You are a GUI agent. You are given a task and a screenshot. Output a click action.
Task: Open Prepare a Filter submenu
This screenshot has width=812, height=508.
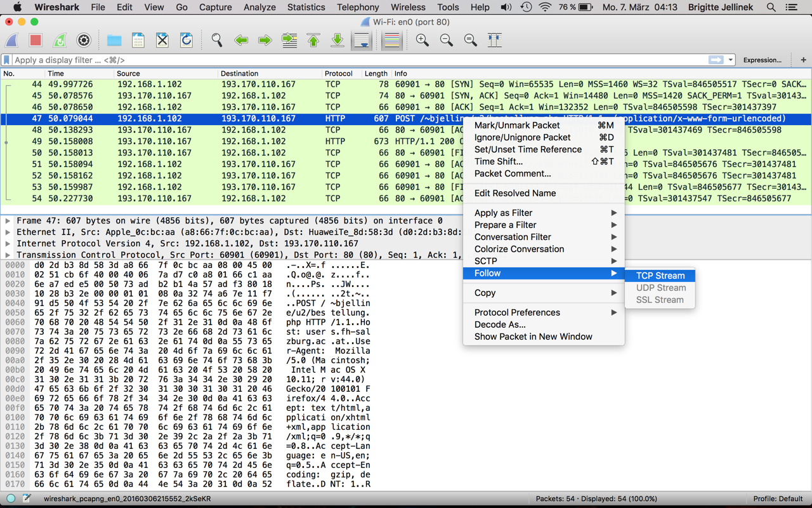click(544, 225)
